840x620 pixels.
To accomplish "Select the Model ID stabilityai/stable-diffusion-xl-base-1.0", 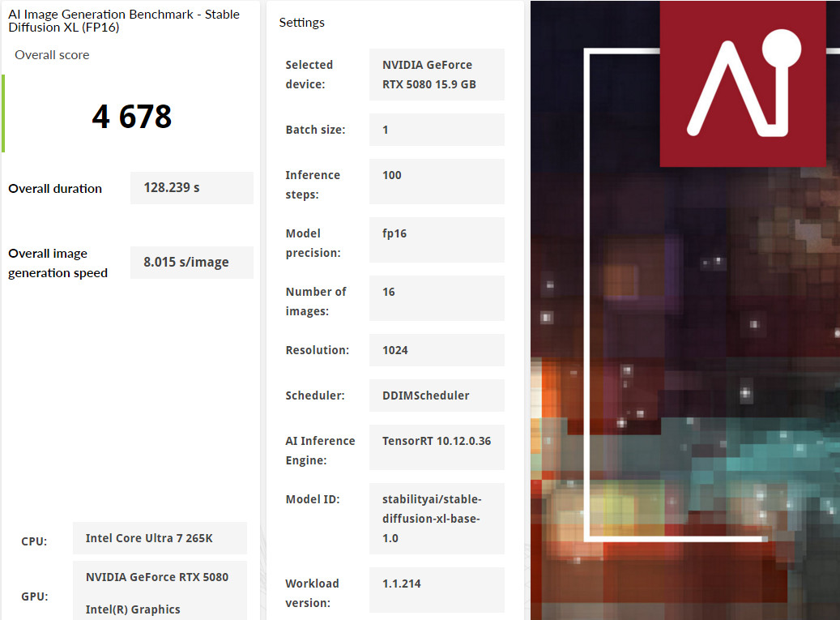I will (x=432, y=519).
